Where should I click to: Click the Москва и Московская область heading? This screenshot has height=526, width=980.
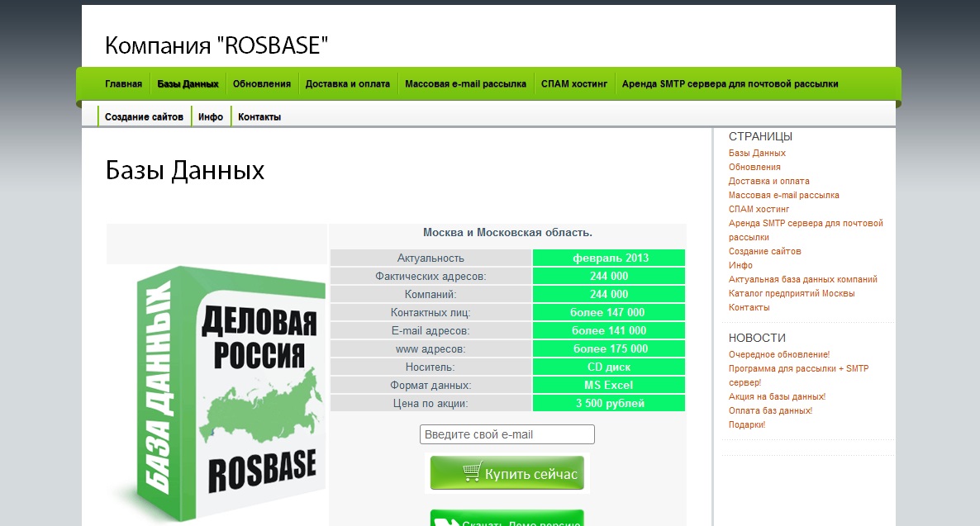coord(507,232)
